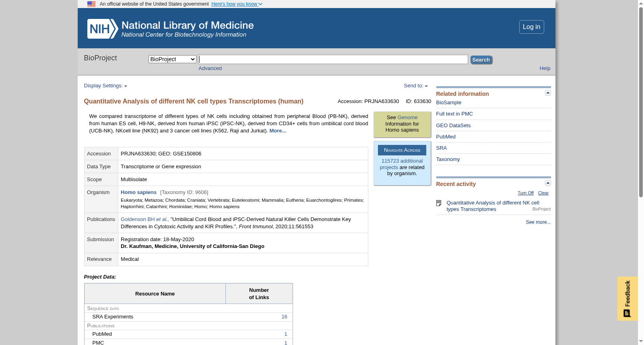Turn Off recent activity
Screen dimensions: 644x345
click(x=525, y=193)
